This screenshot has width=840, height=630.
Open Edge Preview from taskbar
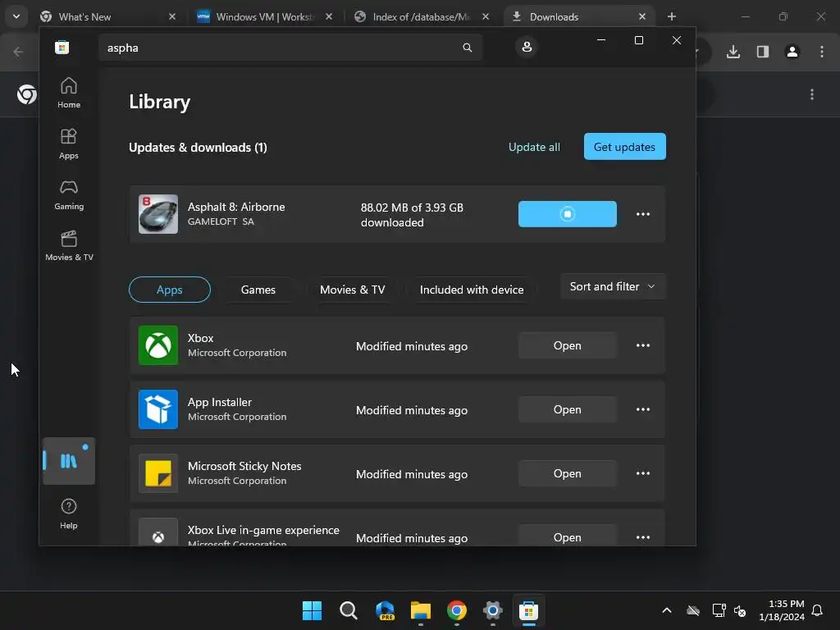(385, 610)
